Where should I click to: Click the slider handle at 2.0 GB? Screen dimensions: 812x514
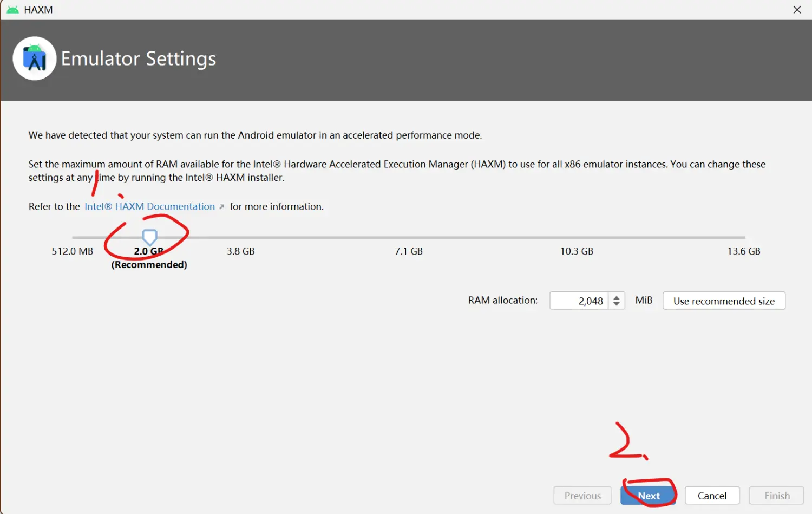pyautogui.click(x=149, y=237)
